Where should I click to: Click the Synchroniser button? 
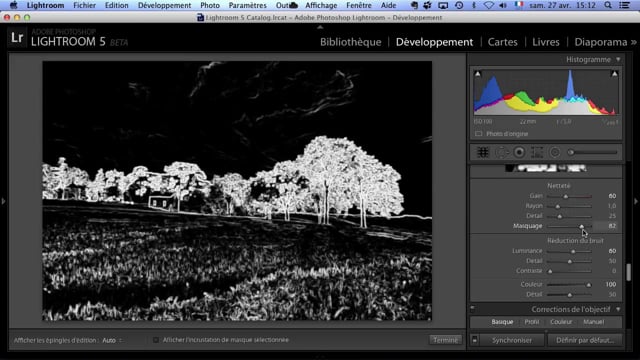click(512, 340)
